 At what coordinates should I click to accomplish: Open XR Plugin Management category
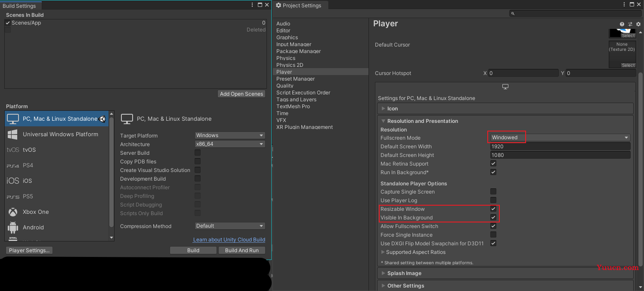pyautogui.click(x=304, y=127)
